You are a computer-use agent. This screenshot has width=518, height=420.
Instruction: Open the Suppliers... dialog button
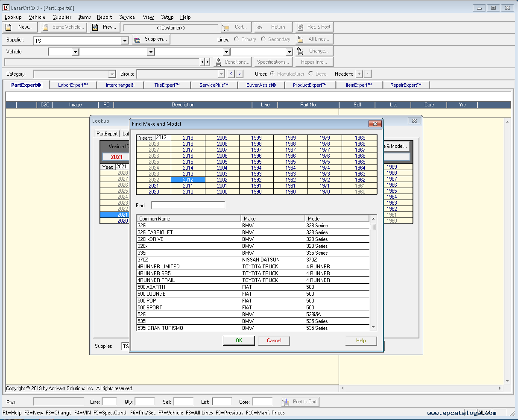click(x=151, y=39)
